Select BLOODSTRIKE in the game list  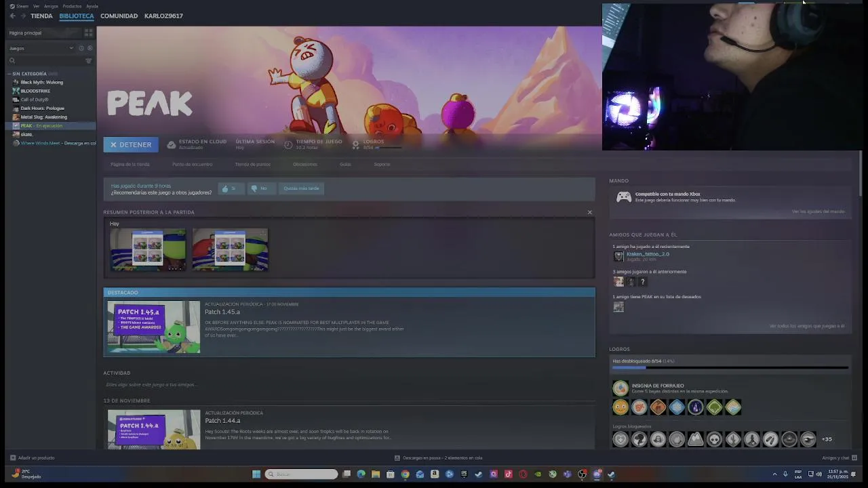click(x=35, y=91)
